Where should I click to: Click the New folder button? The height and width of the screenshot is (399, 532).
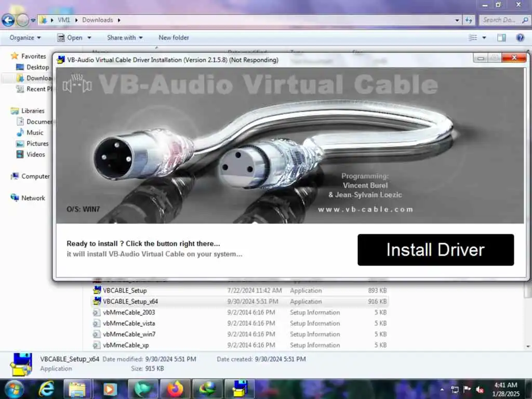[x=174, y=37]
